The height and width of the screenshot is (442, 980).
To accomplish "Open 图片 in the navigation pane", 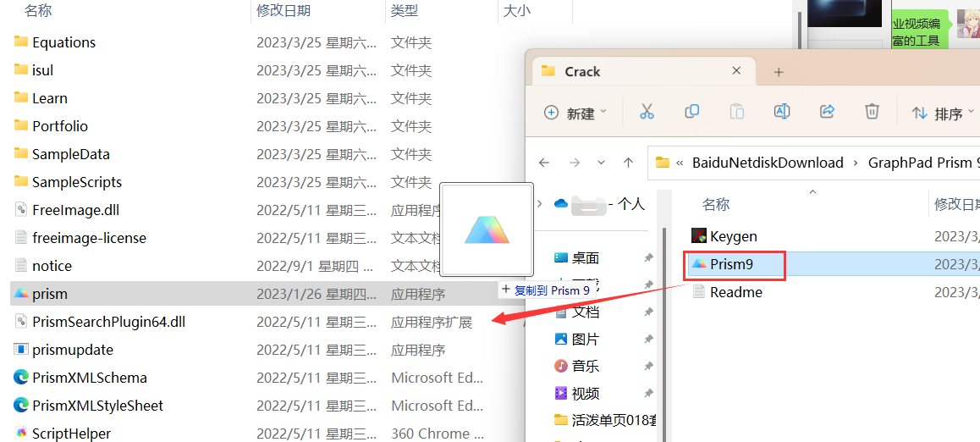I will tap(585, 340).
